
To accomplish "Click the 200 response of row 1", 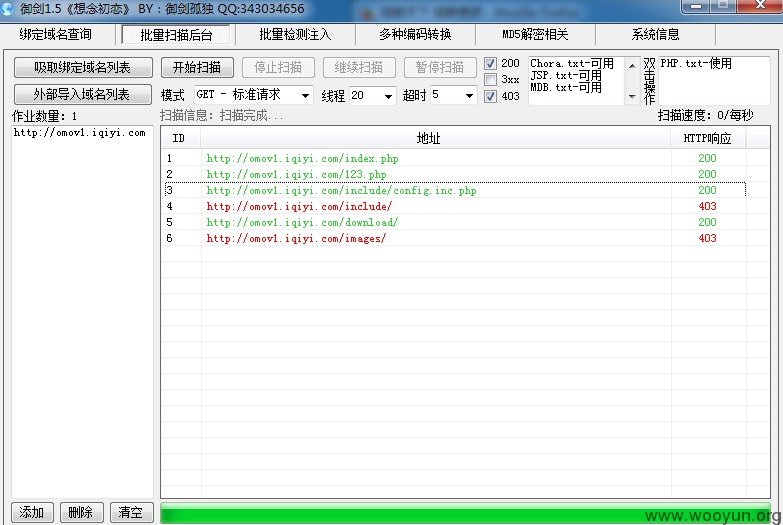I will coord(708,158).
